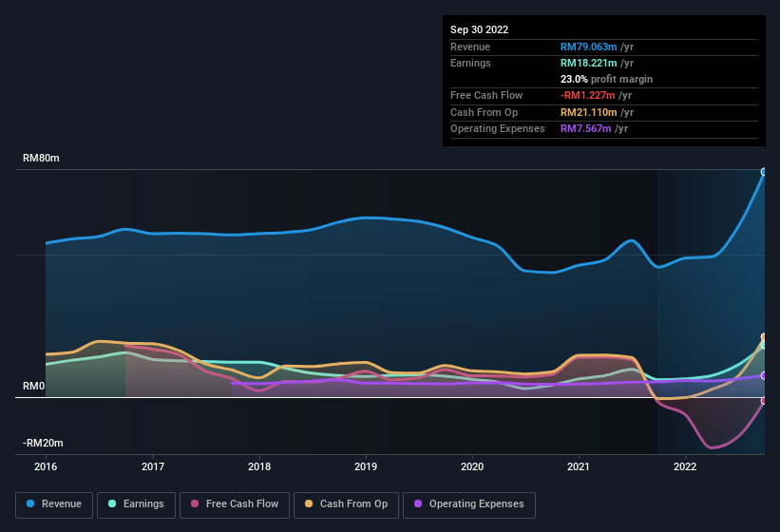Click the Earnings endpoint marker on the teal line
This screenshot has height=532, width=780.
(x=764, y=345)
